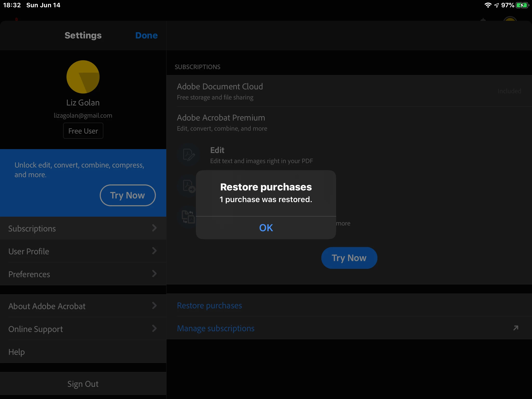Viewport: 532px width, 399px height.
Task: Open the About Adobe Acrobat arrow
Action: click(154, 306)
